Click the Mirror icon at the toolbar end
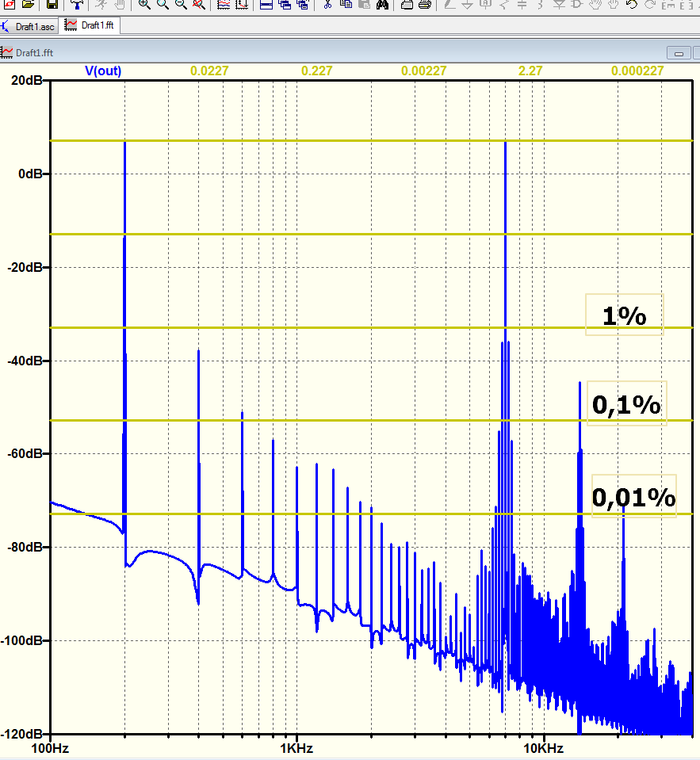This screenshot has height=760, width=700. pos(687,5)
